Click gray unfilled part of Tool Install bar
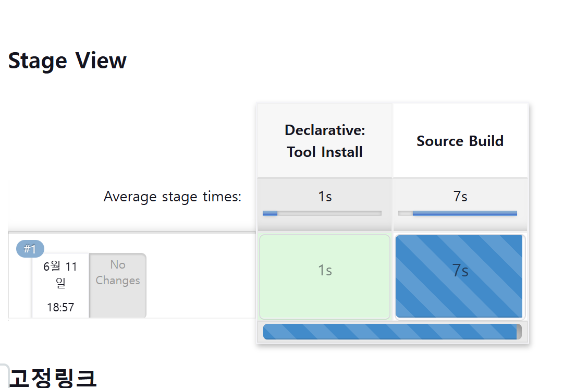The width and height of the screenshot is (588, 388). [329, 213]
